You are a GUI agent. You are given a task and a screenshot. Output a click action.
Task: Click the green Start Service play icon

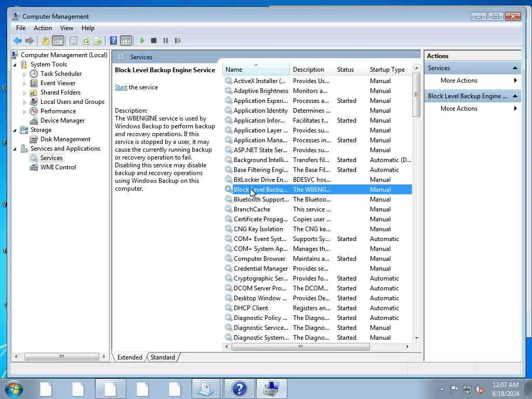tap(142, 41)
